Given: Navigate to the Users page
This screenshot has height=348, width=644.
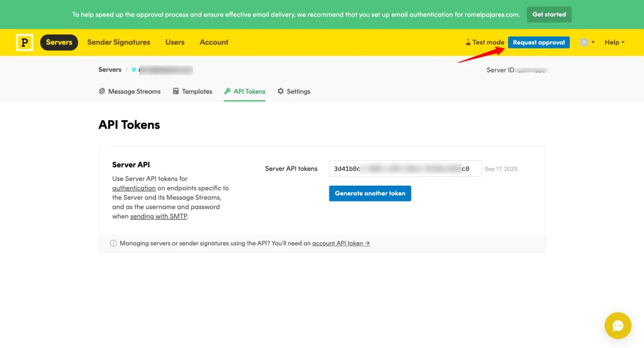Looking at the screenshot, I should (x=175, y=42).
